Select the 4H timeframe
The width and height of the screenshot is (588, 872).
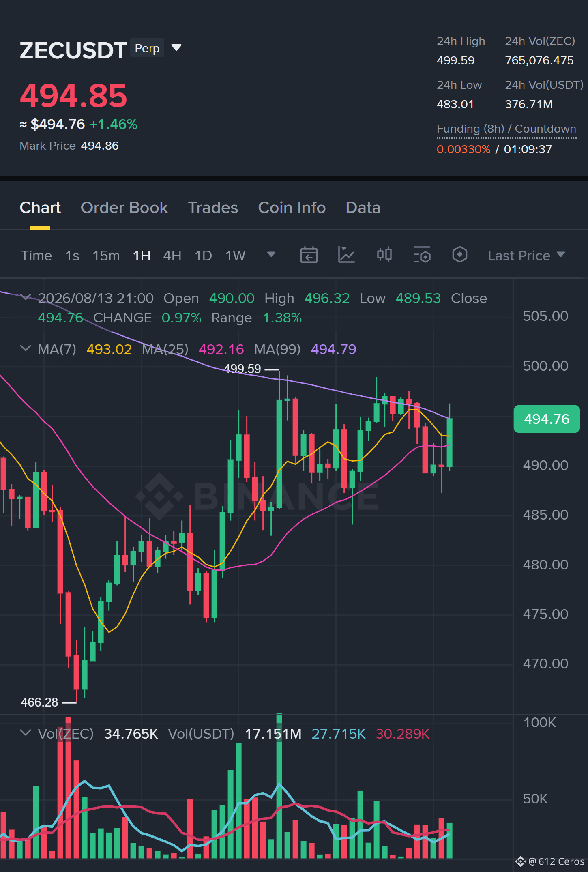tap(172, 256)
